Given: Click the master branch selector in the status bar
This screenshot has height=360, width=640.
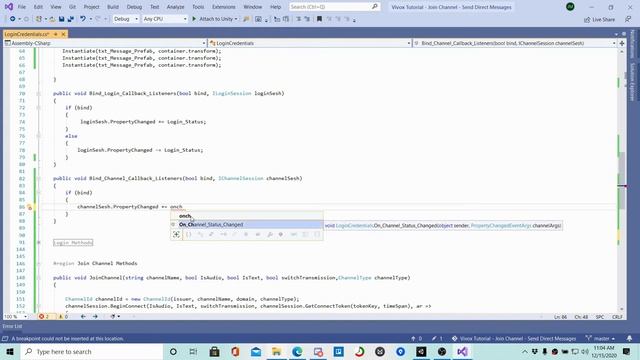Looking at the screenshot, I should (600, 338).
